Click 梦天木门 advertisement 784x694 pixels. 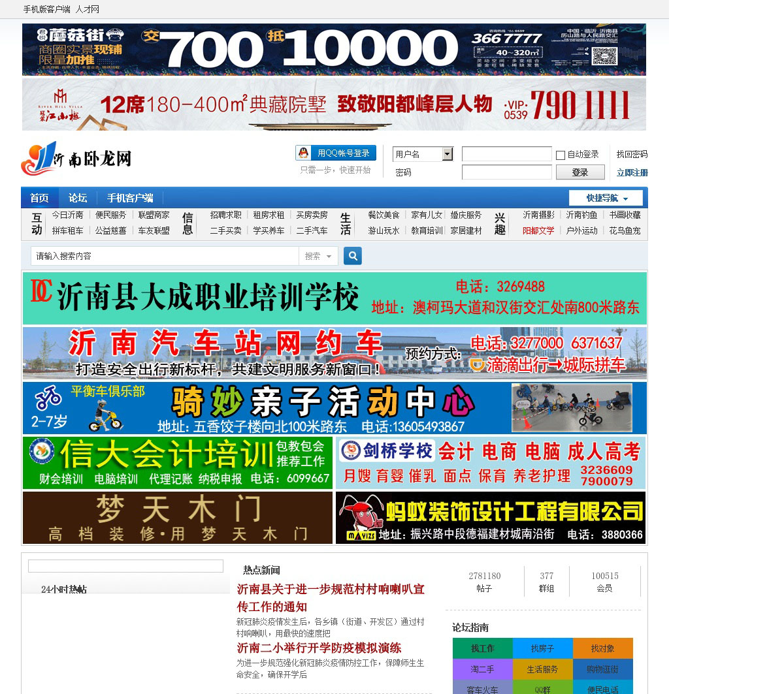[178, 518]
